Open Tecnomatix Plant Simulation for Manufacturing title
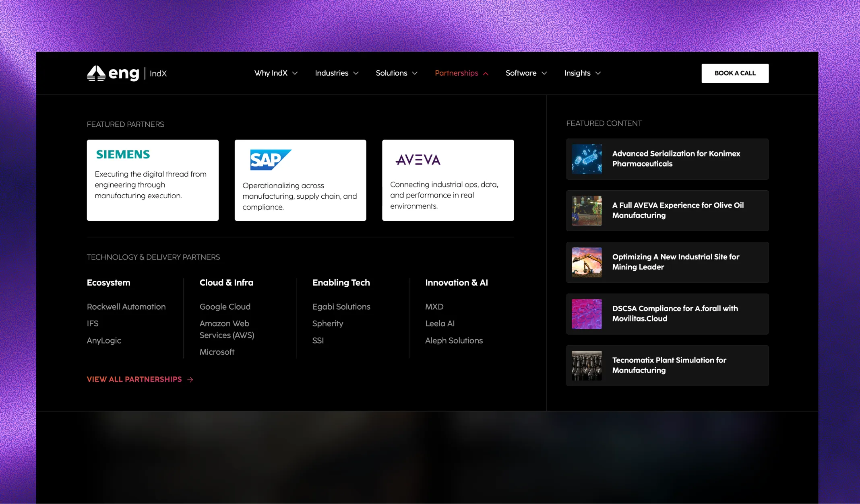 pyautogui.click(x=669, y=365)
